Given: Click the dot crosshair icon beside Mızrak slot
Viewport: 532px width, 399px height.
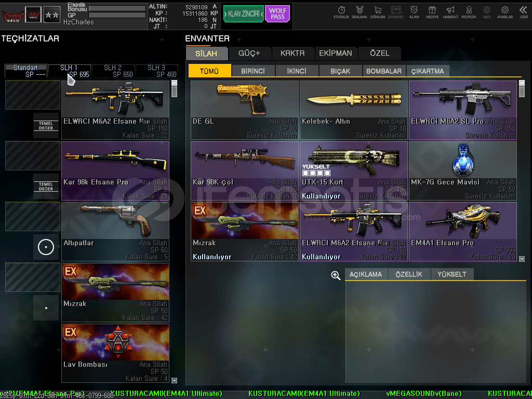Looking at the screenshot, I should tap(46, 308).
